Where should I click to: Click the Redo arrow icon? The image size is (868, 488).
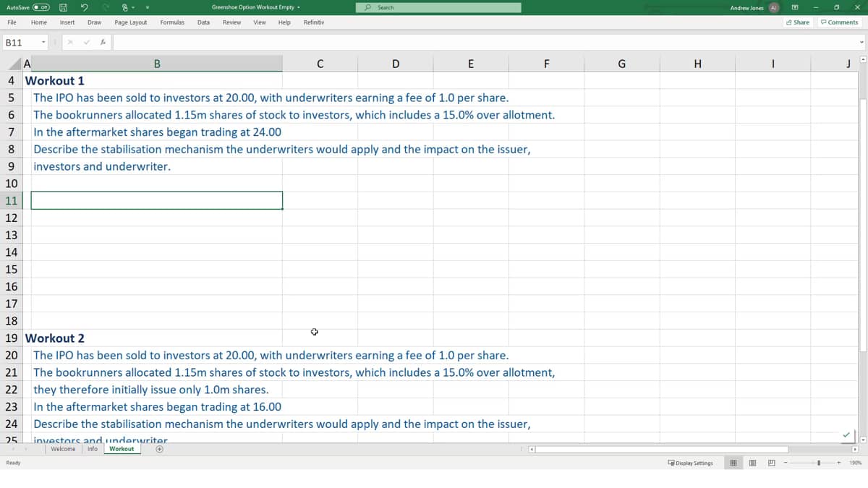[106, 7]
